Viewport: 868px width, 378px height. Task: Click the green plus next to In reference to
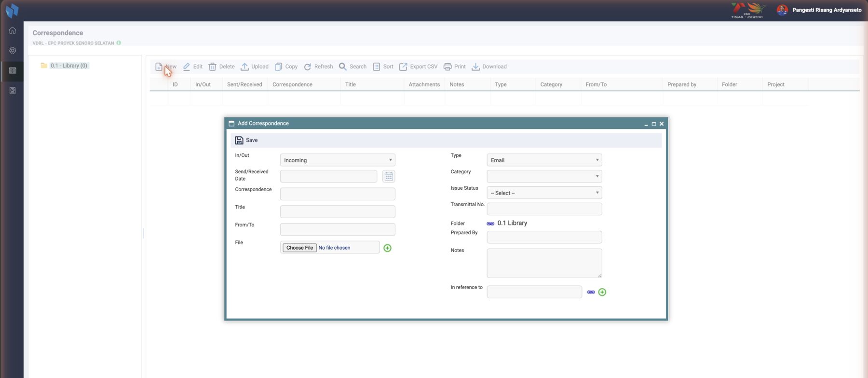coord(602,292)
